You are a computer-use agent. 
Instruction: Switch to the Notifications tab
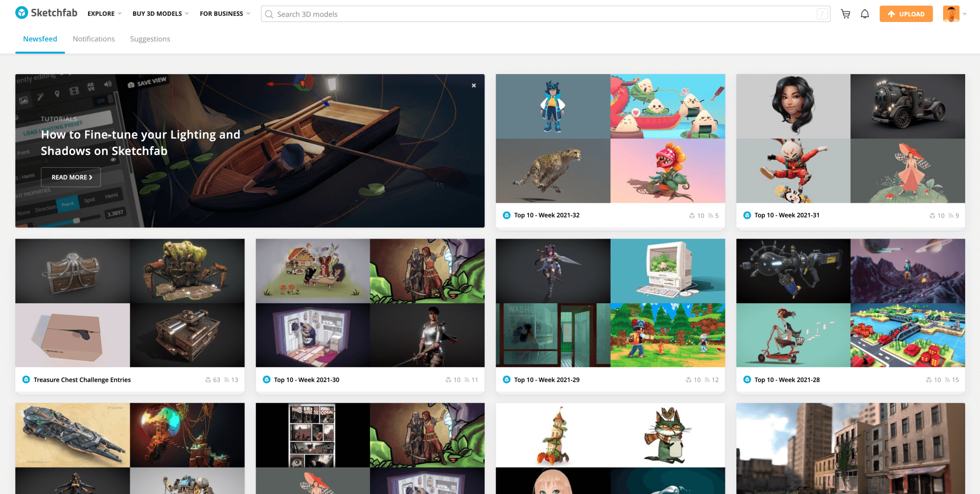pyautogui.click(x=93, y=39)
